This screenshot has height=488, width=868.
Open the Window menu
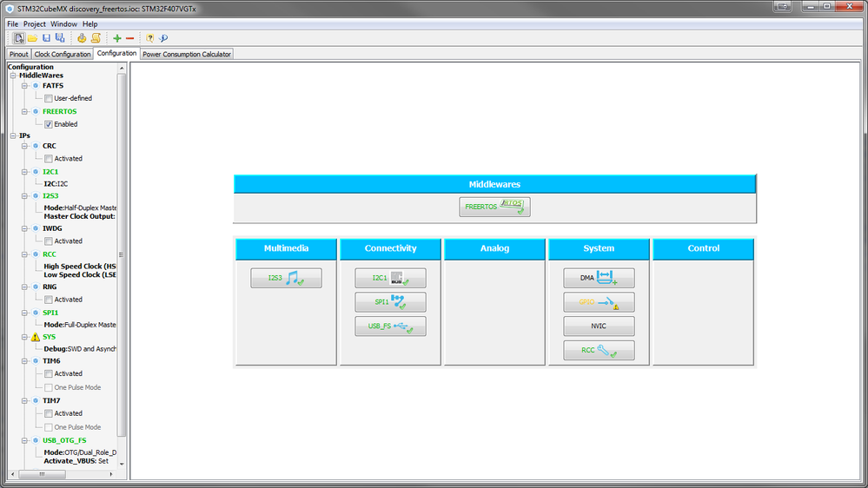click(x=63, y=24)
